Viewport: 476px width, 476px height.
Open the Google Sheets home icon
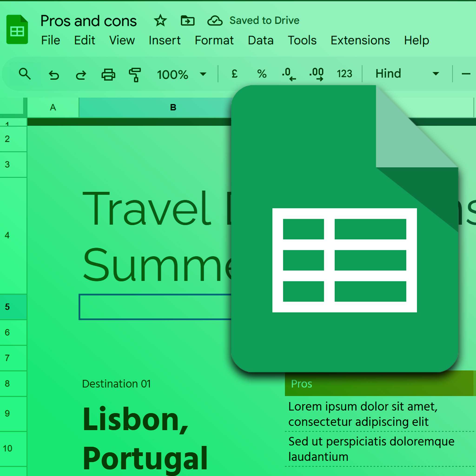[17, 29]
